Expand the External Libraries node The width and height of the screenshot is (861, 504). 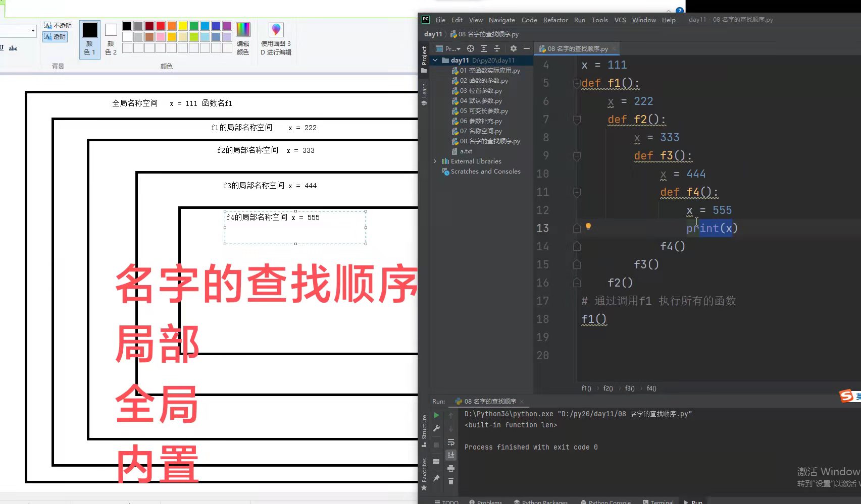pyautogui.click(x=435, y=161)
